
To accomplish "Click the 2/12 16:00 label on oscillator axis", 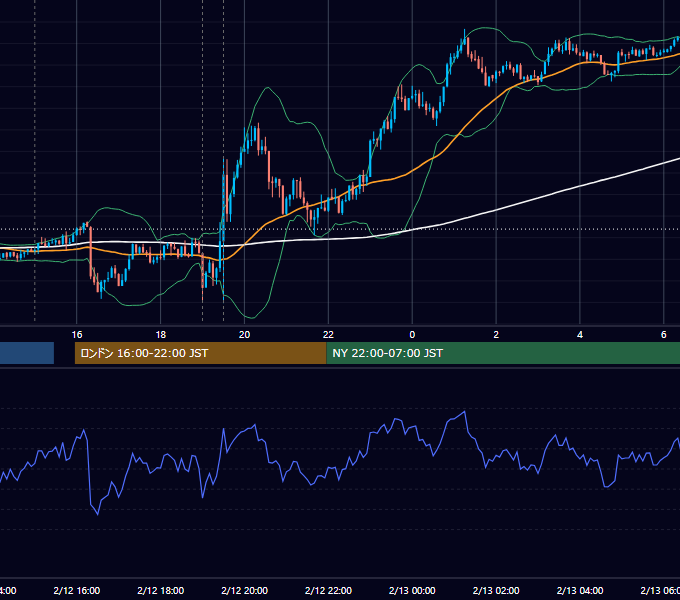I will coord(77,590).
